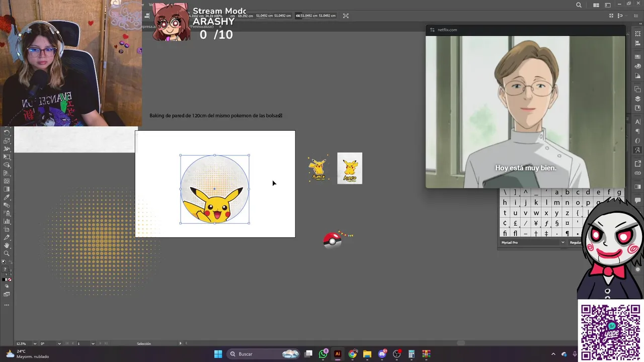Click the Pikachu circle artwork on artboard

(x=215, y=190)
